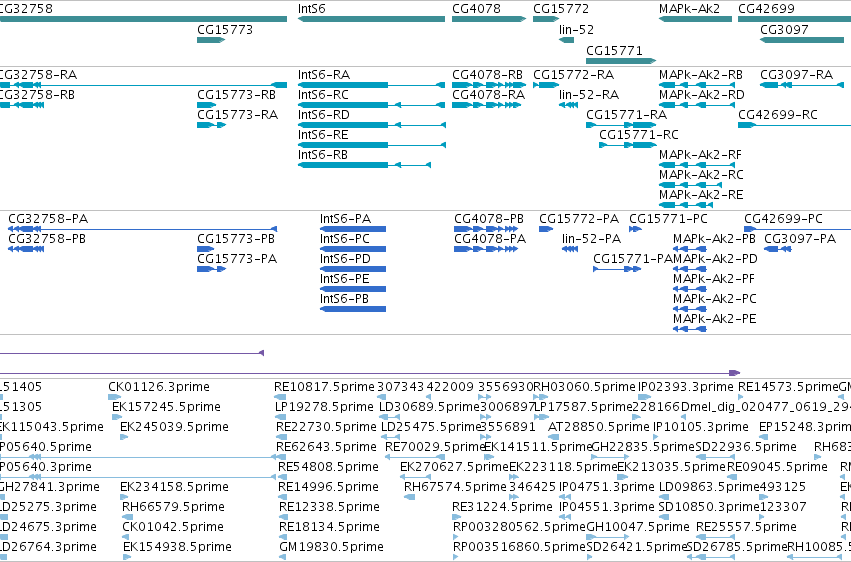Click protein CG4078-PA
Screen dimensions: 851x562
point(486,250)
